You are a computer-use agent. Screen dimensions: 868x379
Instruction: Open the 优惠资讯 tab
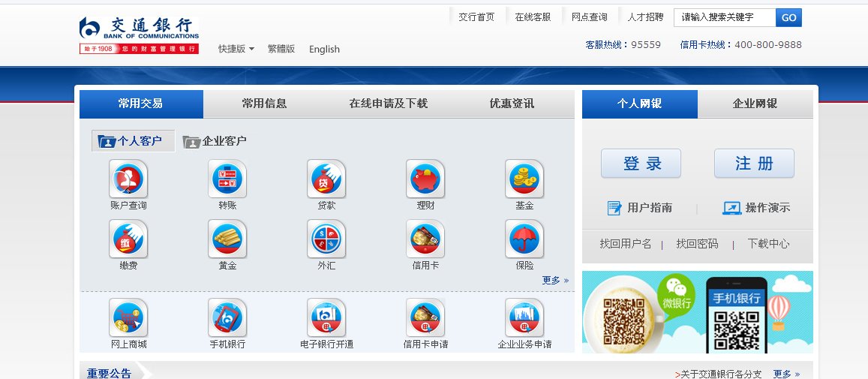(512, 104)
